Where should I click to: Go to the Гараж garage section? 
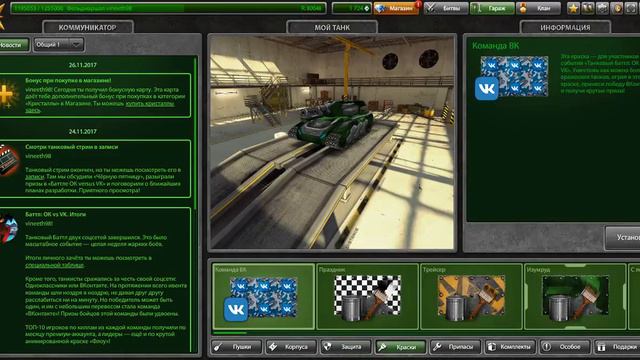point(492,8)
